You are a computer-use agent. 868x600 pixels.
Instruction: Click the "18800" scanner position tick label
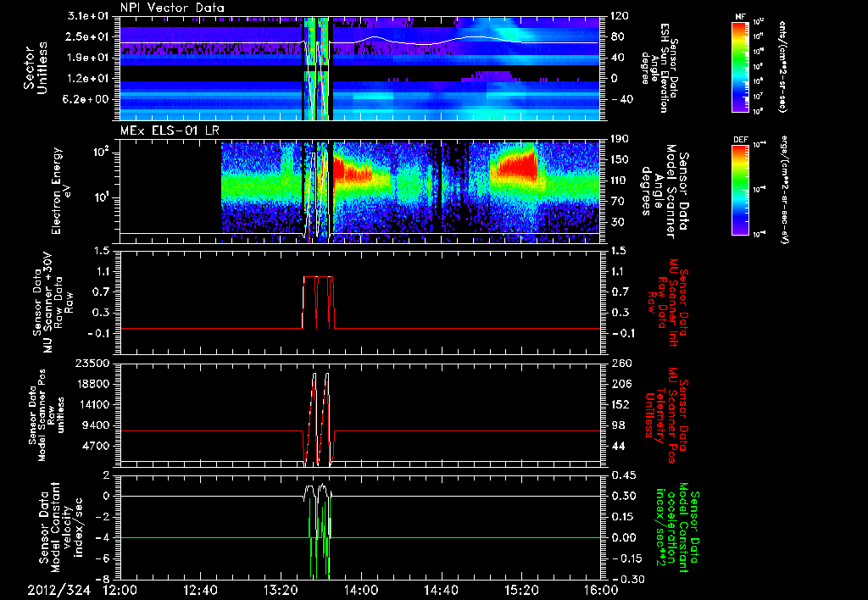[x=94, y=384]
